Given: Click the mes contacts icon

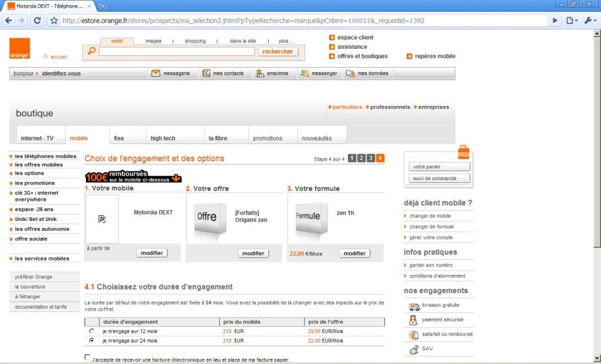Looking at the screenshot, I should point(206,73).
